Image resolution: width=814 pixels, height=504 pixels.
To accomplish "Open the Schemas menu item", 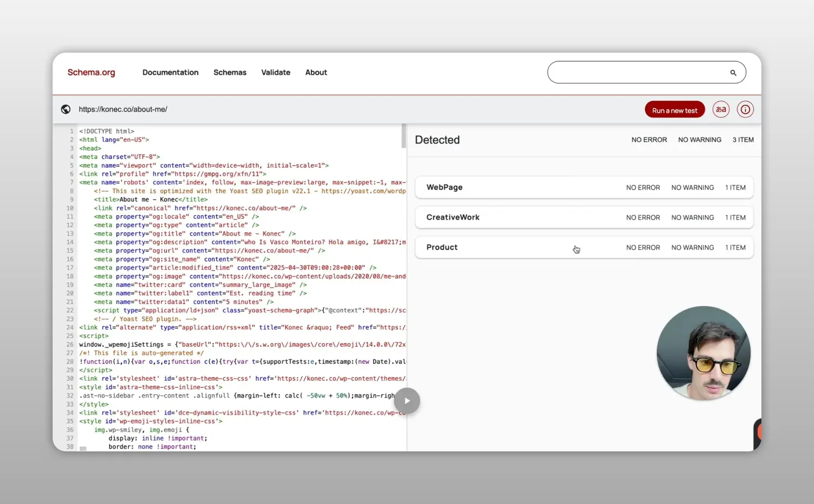I will 230,73.
